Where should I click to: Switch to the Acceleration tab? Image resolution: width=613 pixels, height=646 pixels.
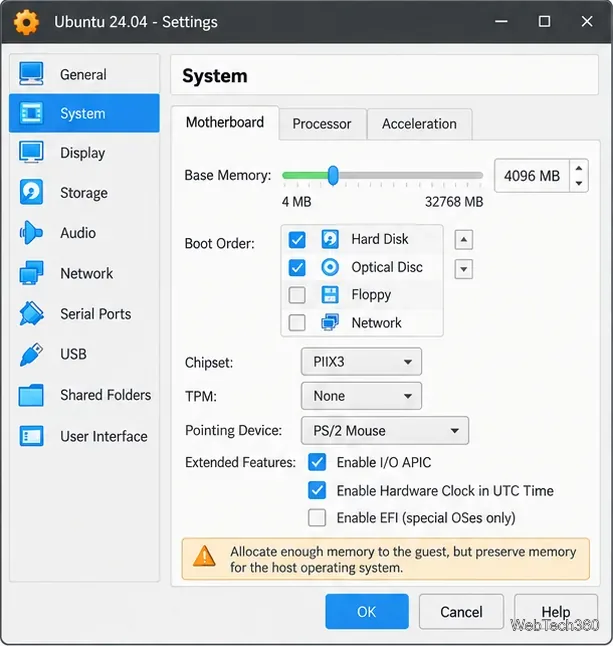pos(419,124)
